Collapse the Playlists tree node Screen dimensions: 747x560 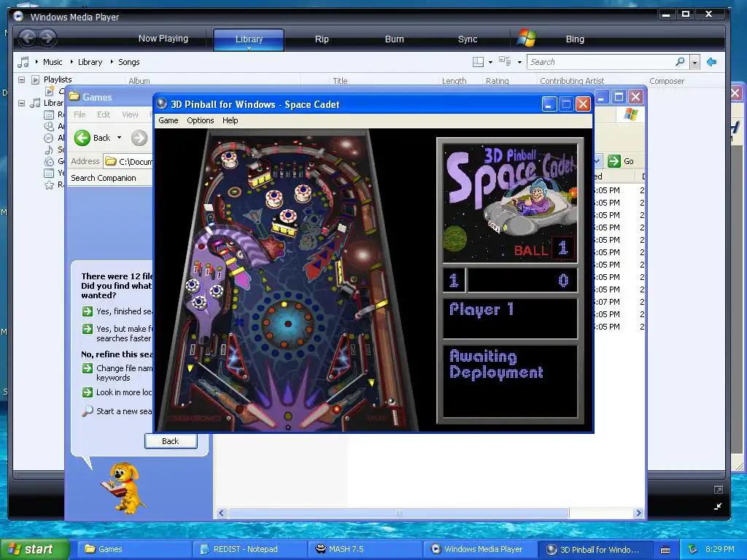(x=21, y=79)
